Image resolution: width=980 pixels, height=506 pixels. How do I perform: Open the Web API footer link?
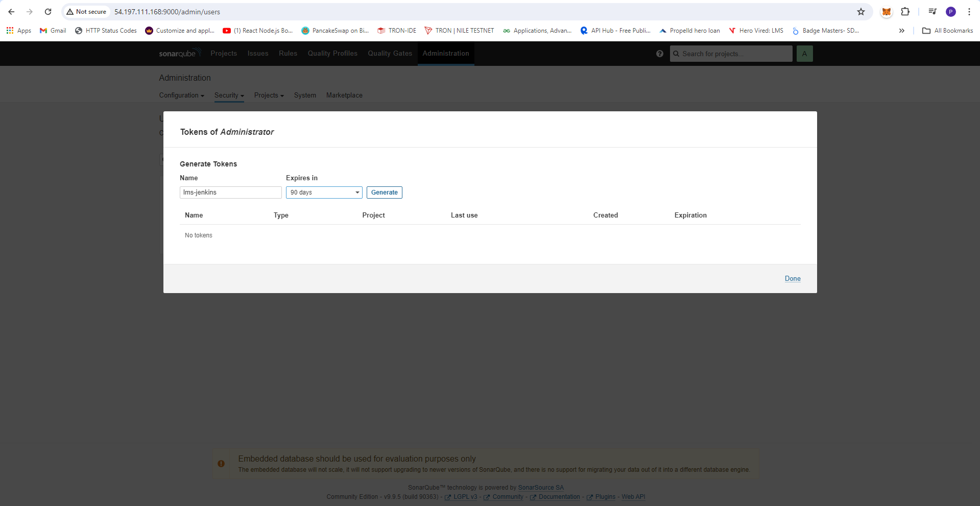tap(633, 497)
